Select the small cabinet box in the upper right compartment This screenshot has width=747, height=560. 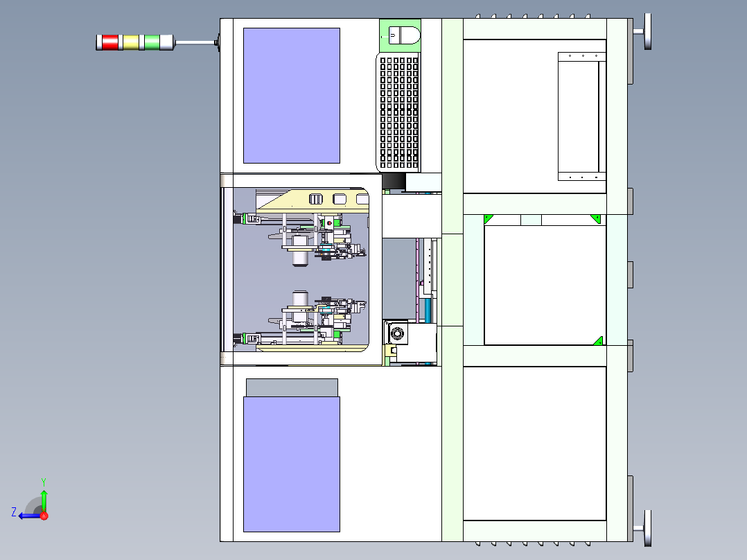point(581,116)
